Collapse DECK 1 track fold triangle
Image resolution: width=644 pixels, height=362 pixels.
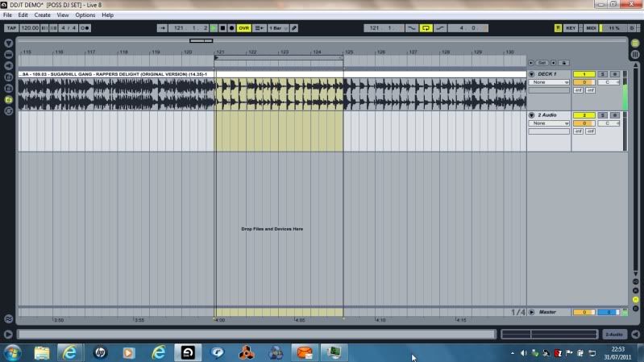click(532, 74)
